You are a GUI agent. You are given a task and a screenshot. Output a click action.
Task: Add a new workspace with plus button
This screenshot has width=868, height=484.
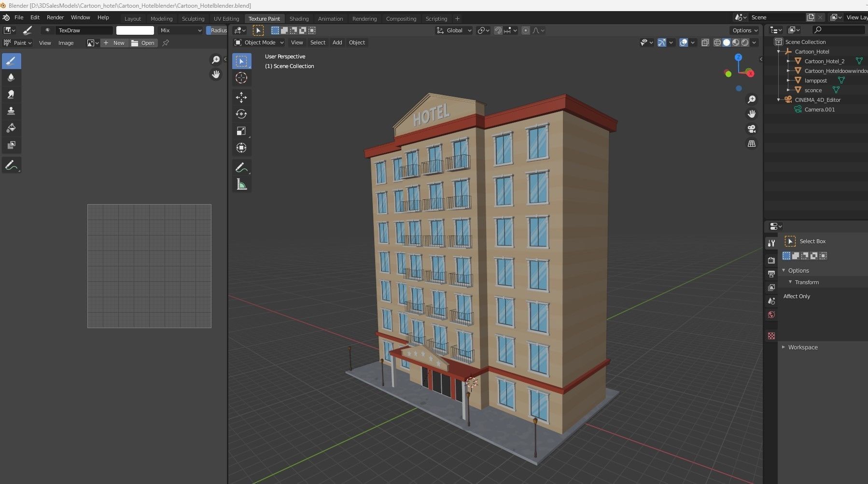point(457,19)
